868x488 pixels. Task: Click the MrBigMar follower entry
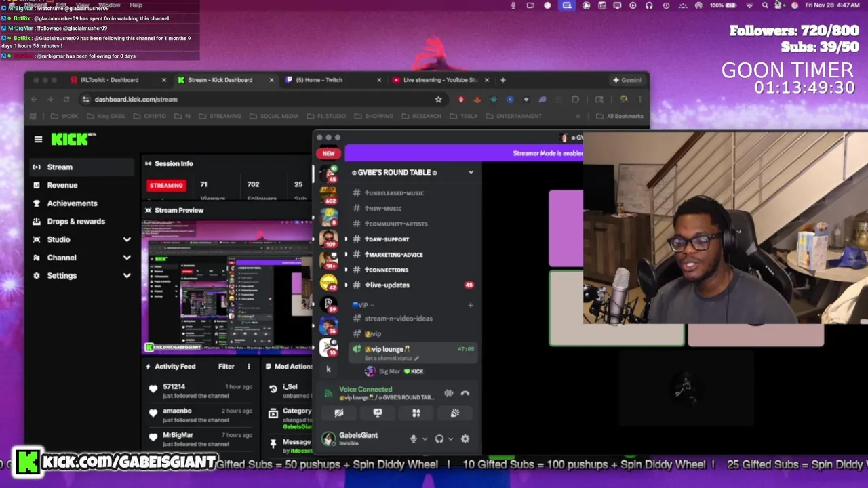click(x=199, y=439)
